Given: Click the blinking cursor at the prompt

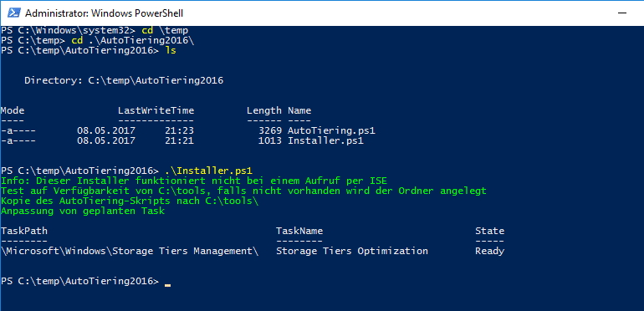Looking at the screenshot, I should click(x=167, y=284).
